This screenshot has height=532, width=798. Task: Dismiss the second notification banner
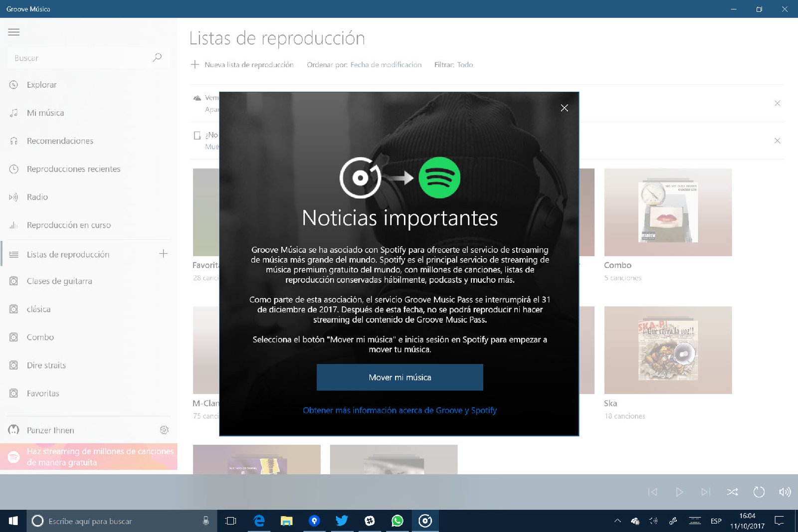coord(777,141)
